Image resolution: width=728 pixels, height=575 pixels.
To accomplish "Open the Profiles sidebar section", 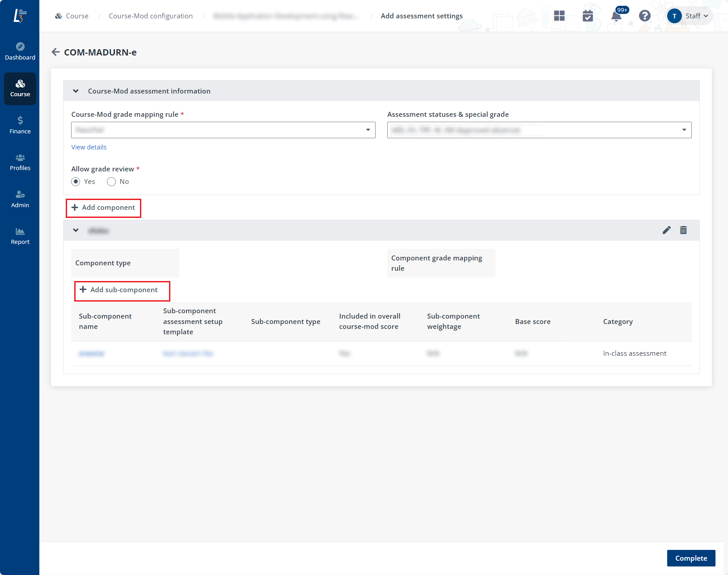I will [x=20, y=162].
